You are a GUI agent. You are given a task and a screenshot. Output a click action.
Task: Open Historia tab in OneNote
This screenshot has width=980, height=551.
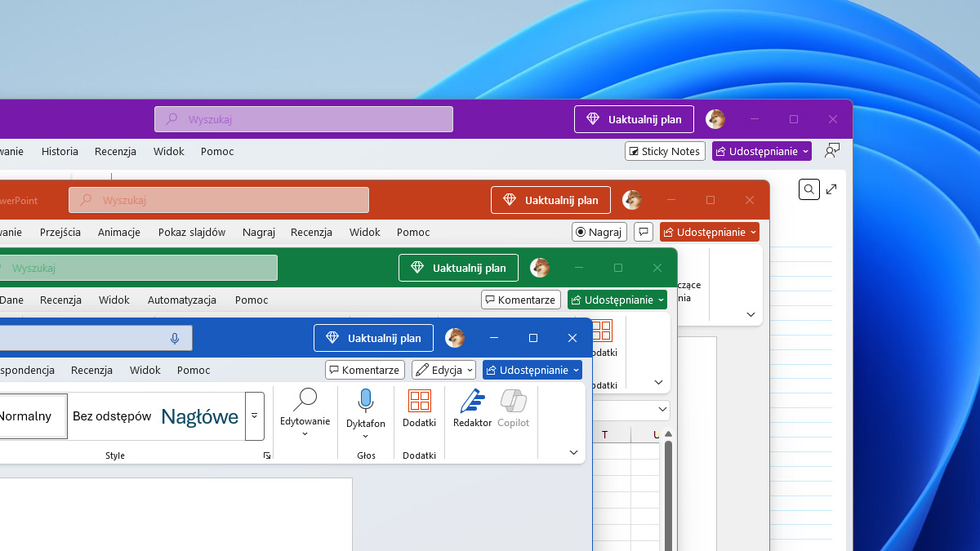point(60,151)
